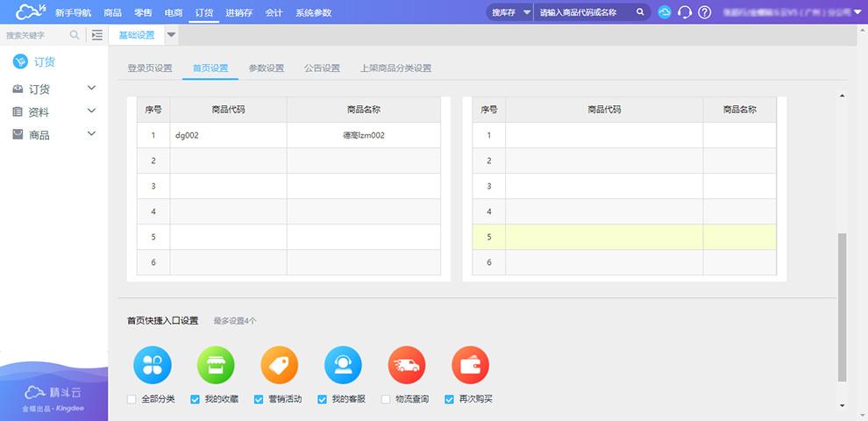Click row 2 product code cell in left table
This screenshot has width=868, height=421.
pyautogui.click(x=228, y=161)
